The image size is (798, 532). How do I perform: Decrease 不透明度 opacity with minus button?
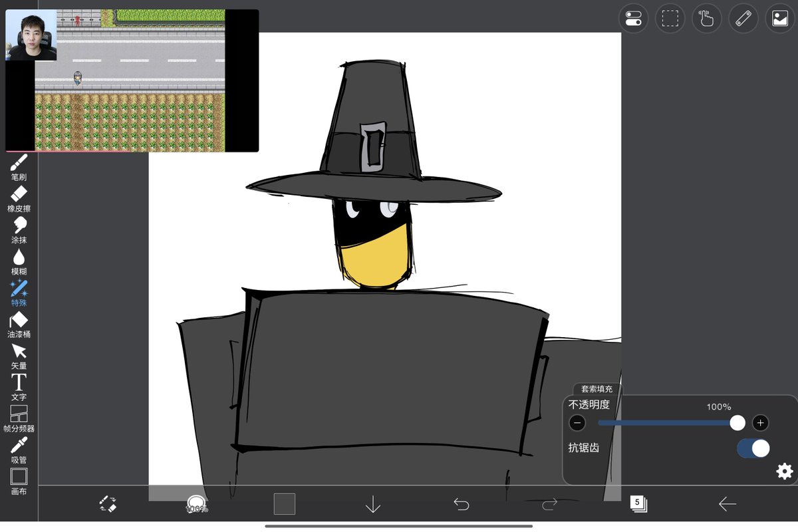coord(577,422)
